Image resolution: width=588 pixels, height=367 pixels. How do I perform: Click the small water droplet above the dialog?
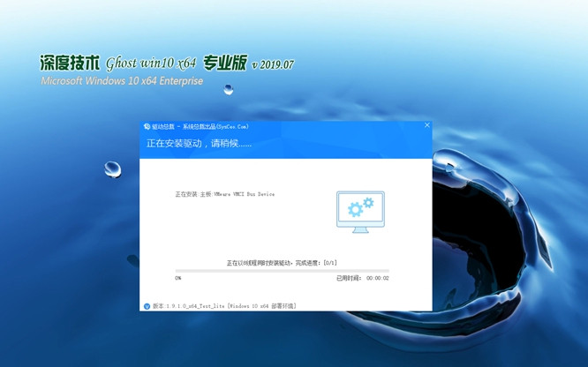(229, 89)
